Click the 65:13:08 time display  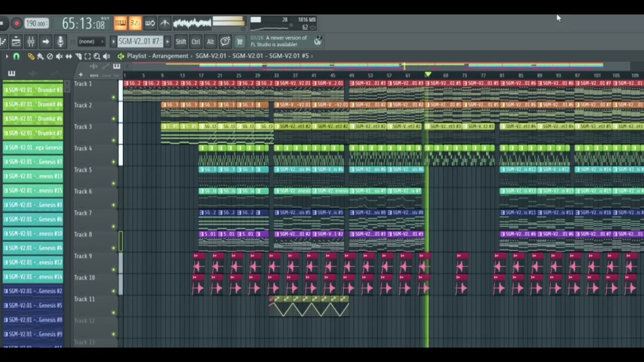point(83,24)
